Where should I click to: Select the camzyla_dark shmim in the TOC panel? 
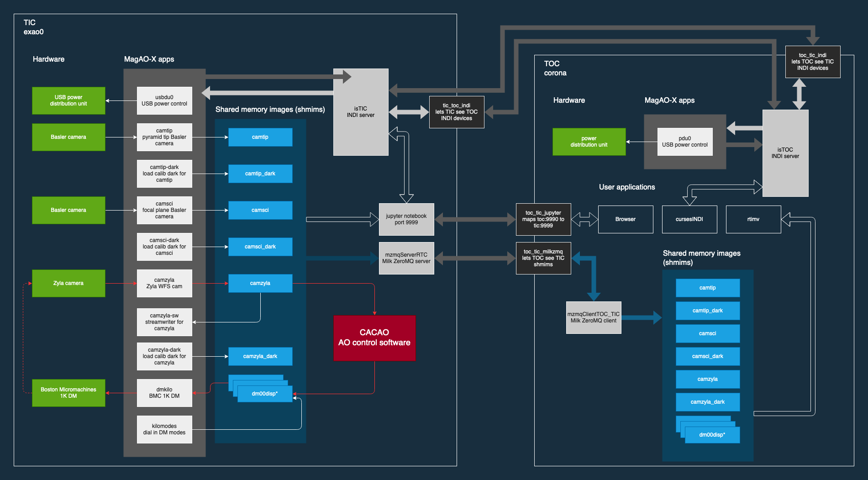(708, 402)
